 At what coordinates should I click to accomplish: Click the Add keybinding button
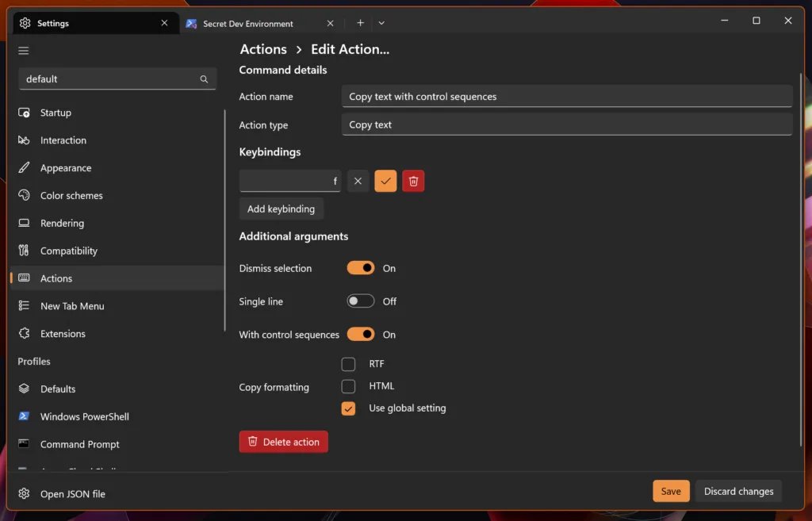pyautogui.click(x=282, y=209)
